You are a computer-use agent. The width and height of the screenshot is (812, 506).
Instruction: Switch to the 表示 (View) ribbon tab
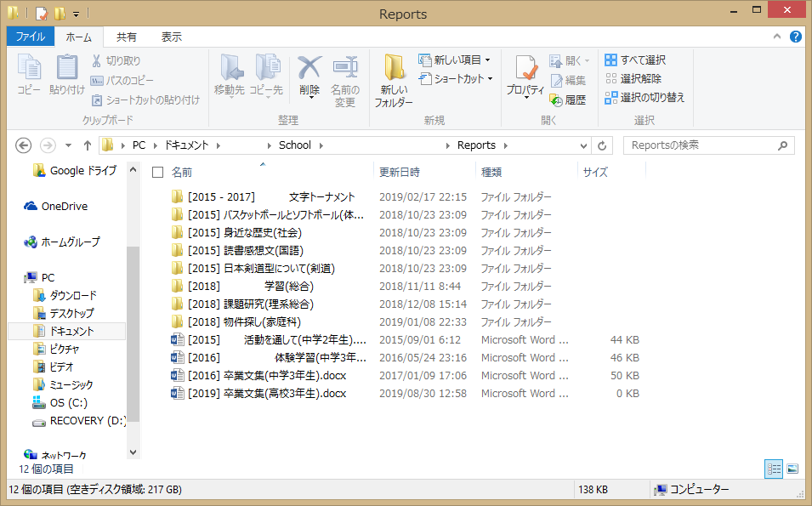click(171, 37)
